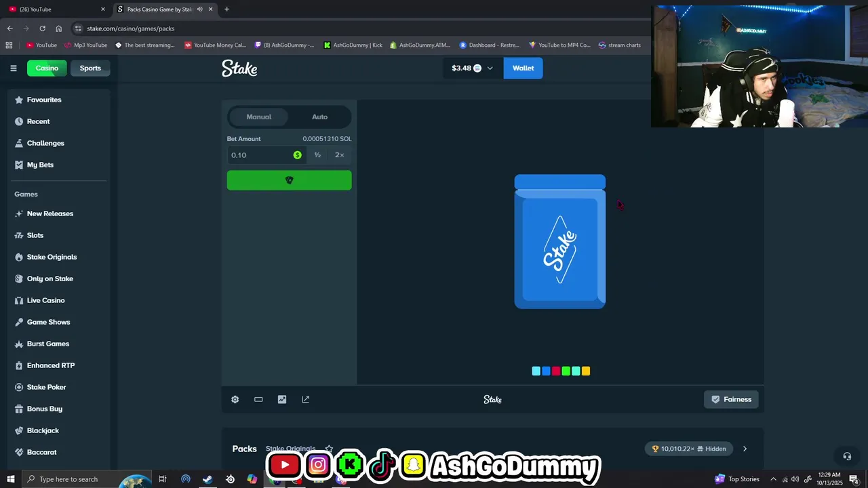
Task: Switch to the Sports section
Action: click(x=90, y=68)
